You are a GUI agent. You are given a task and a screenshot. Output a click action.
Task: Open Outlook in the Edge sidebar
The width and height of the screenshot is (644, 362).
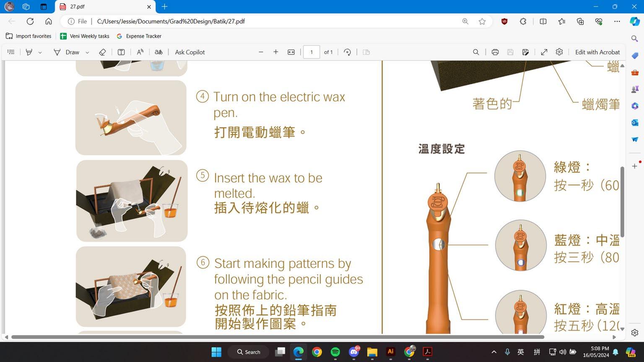click(x=635, y=123)
